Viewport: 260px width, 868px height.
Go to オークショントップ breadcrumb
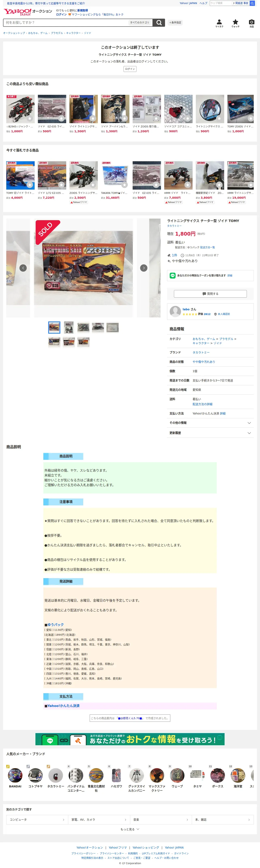[x=14, y=33]
